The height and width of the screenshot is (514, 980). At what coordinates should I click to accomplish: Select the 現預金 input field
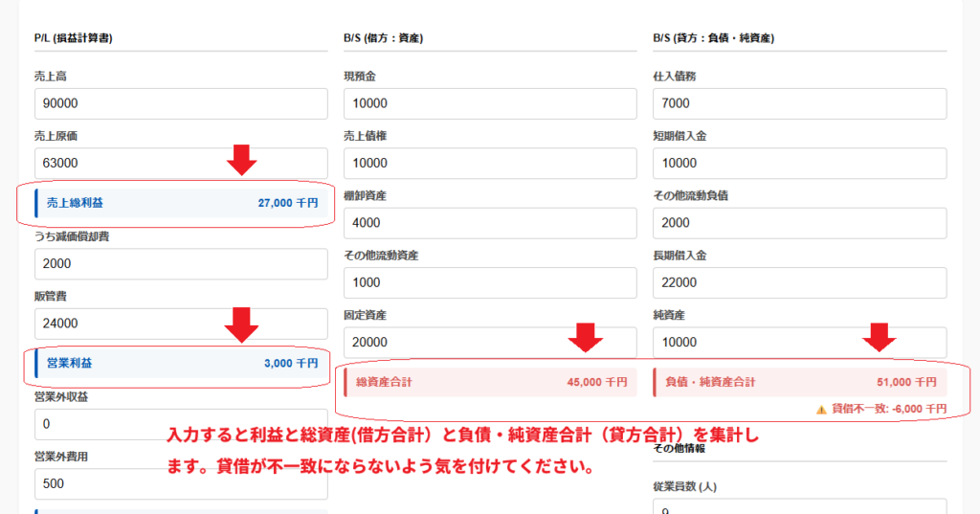490,103
